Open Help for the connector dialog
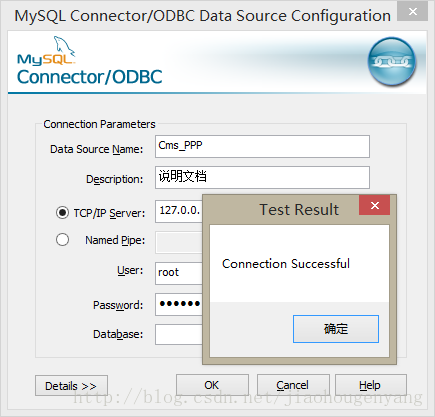This screenshot has width=435, height=417. pos(371,385)
